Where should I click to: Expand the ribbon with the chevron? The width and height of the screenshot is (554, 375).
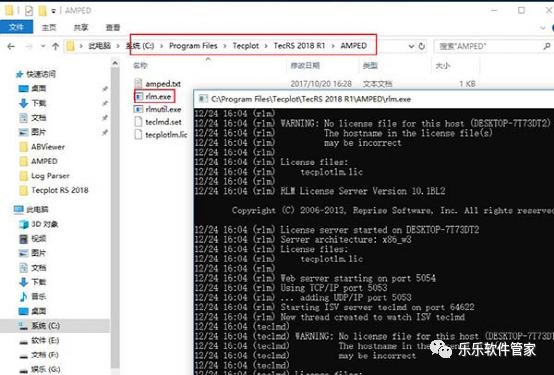[543, 28]
